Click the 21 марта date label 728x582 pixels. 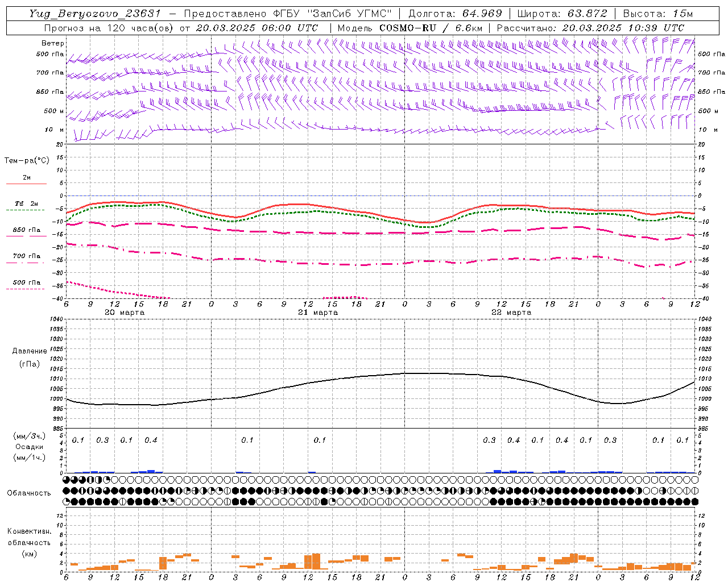tap(318, 313)
